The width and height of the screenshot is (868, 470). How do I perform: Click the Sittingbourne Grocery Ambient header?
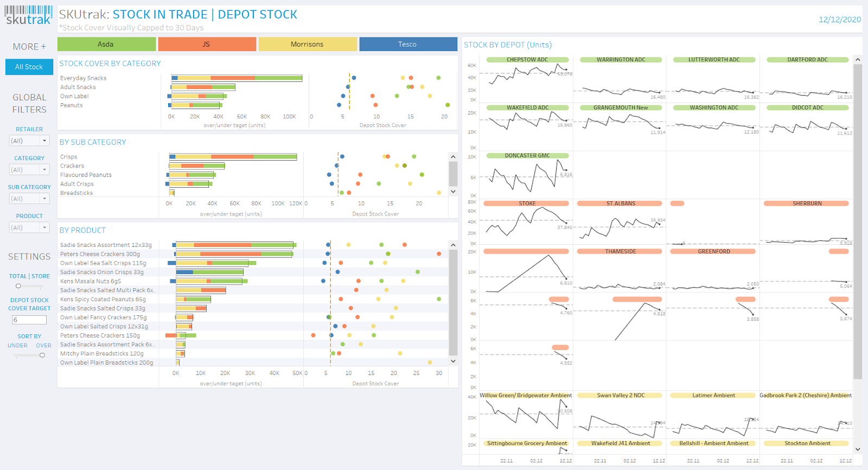pyautogui.click(x=526, y=443)
